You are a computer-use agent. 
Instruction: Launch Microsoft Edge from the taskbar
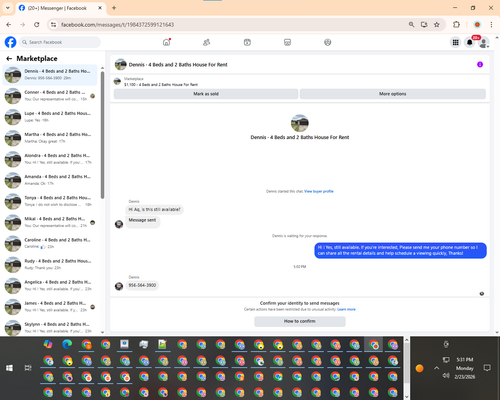[67, 344]
